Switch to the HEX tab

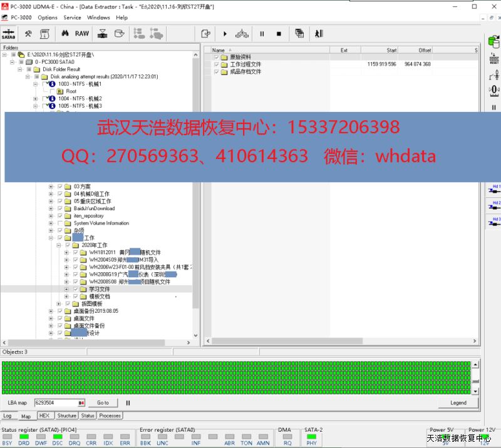point(44,415)
